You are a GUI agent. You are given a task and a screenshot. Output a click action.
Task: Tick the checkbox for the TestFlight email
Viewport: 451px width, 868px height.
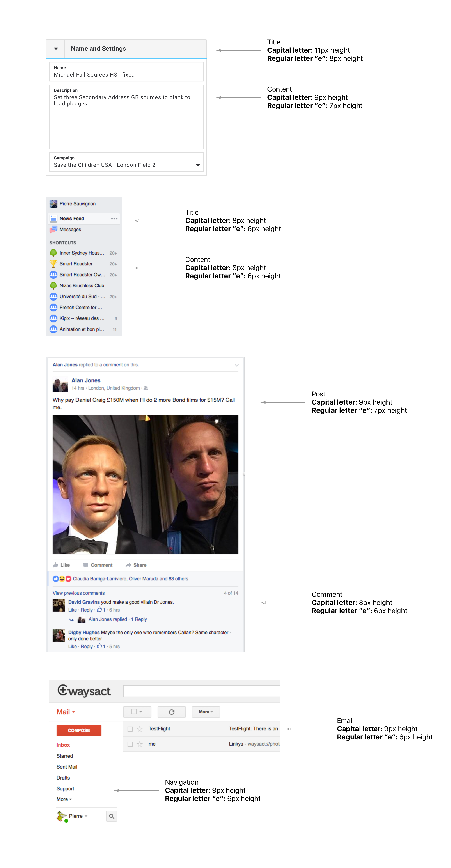pyautogui.click(x=130, y=729)
